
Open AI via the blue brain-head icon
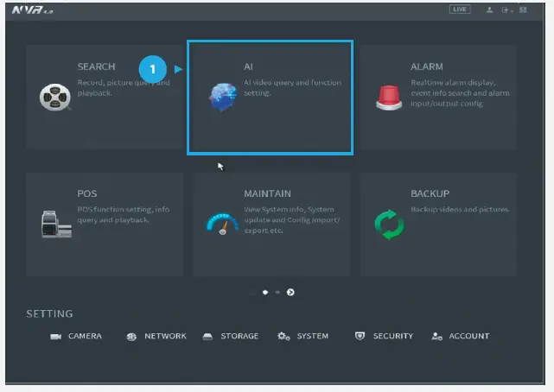223,97
